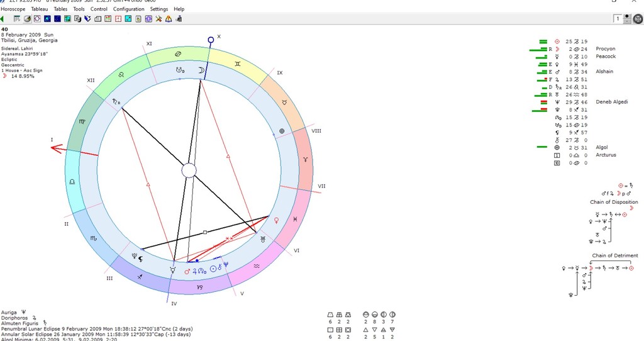Select Alshain star label
644x341 pixels.
(x=604, y=72)
